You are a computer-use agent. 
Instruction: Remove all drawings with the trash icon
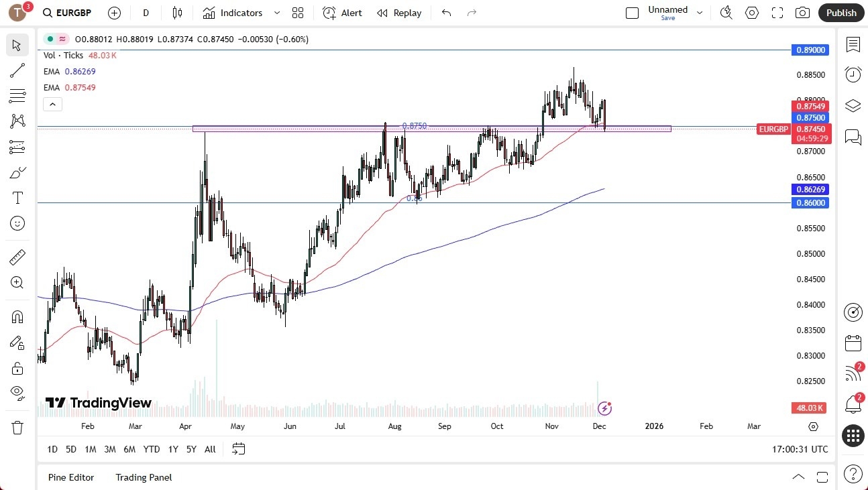(17, 427)
